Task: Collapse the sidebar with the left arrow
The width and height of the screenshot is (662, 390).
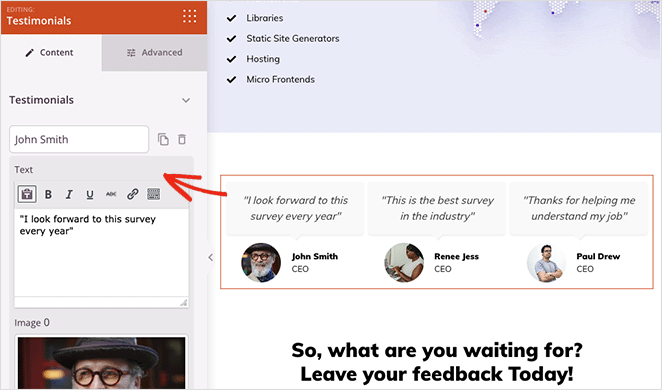Action: pos(210,257)
